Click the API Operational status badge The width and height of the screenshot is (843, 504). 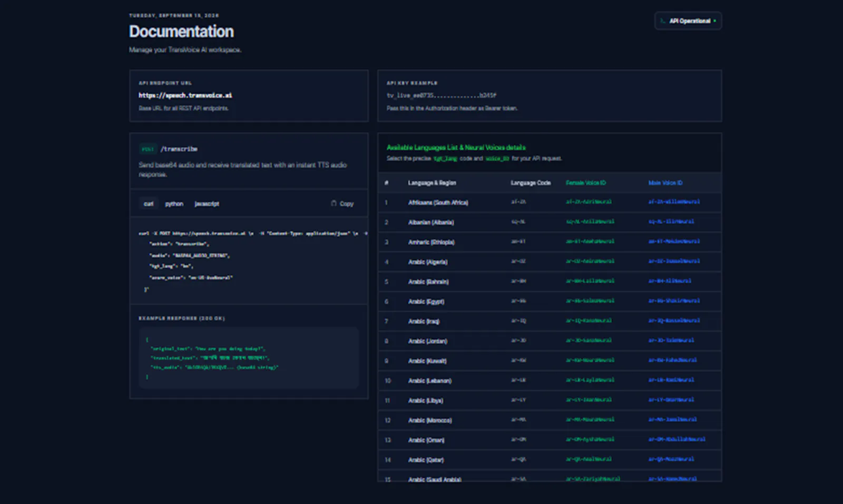click(688, 21)
